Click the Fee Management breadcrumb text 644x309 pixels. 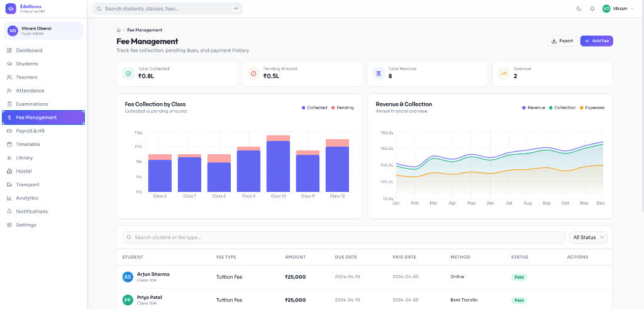(145, 30)
